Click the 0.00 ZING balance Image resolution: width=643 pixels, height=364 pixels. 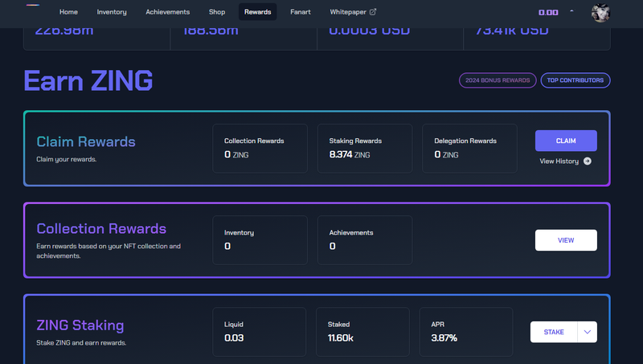click(548, 12)
